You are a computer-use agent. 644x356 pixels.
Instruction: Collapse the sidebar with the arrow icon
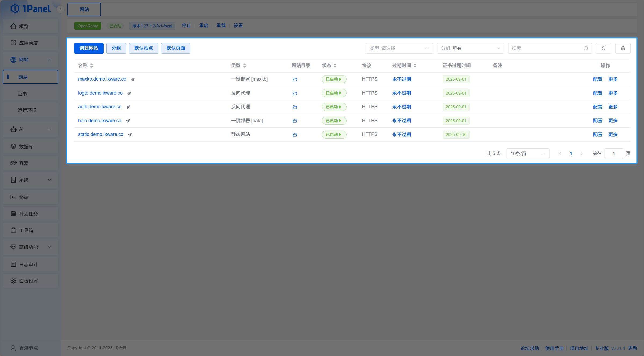coord(61,9)
